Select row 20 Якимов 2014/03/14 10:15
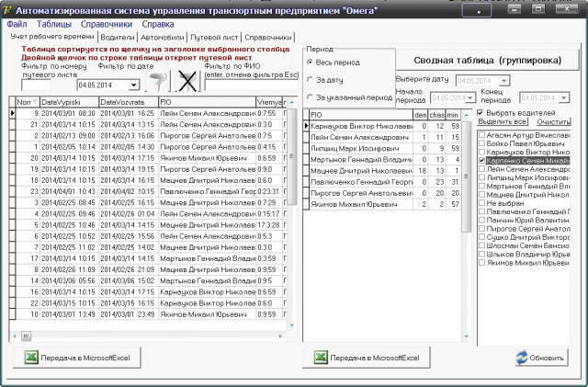The image size is (588, 387). [148, 158]
